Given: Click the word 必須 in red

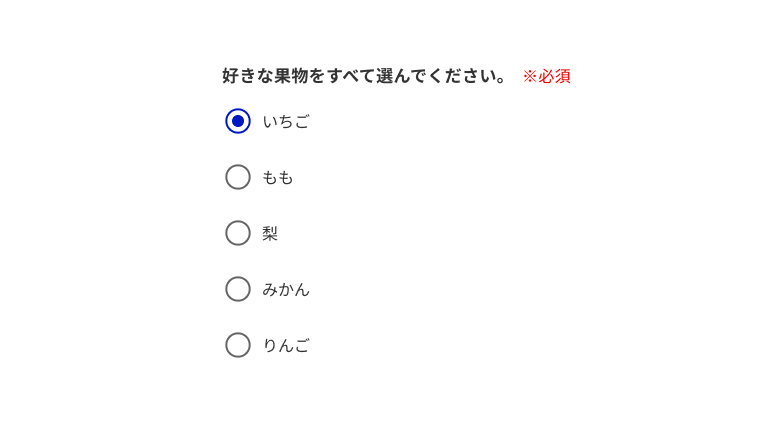Looking at the screenshot, I should [x=555, y=76].
